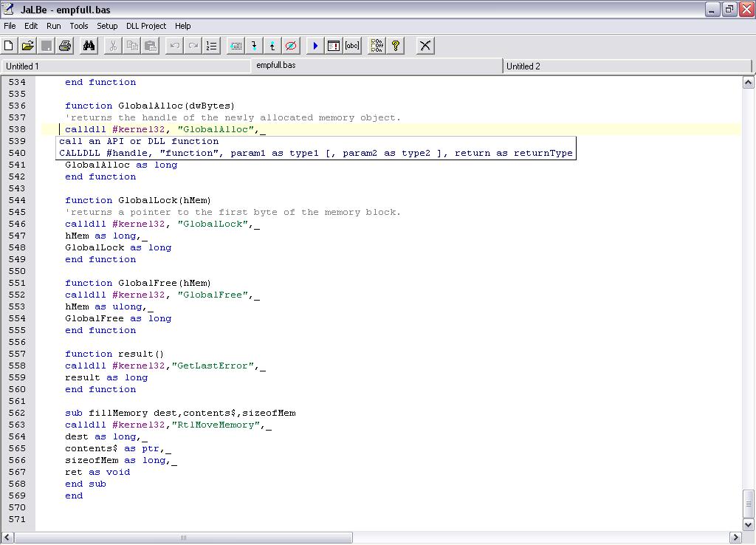Open the DLL Project menu
Screen dimensions: 756x545
pyautogui.click(x=146, y=26)
